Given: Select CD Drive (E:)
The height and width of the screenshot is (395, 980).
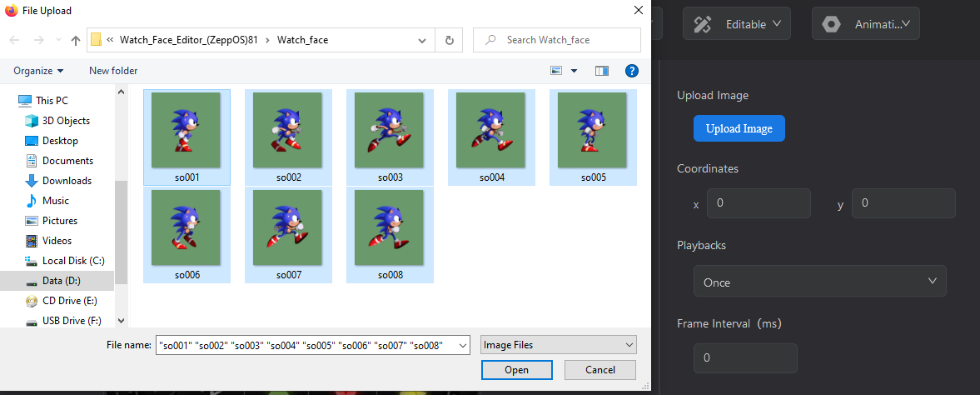Looking at the screenshot, I should [62, 301].
